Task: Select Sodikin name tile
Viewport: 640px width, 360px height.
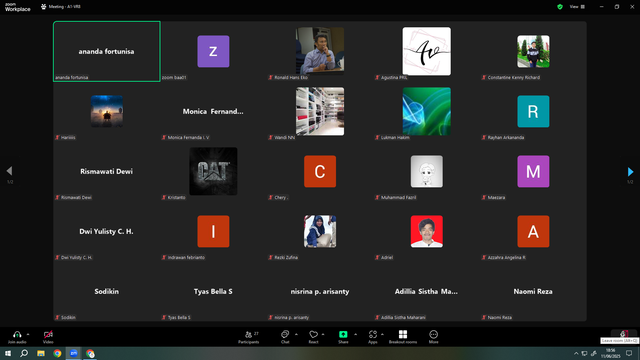Action: coord(107,291)
